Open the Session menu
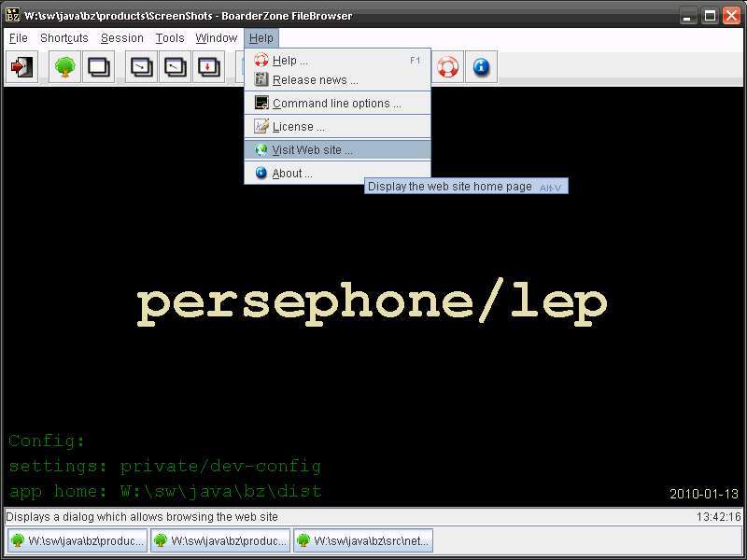 122,38
